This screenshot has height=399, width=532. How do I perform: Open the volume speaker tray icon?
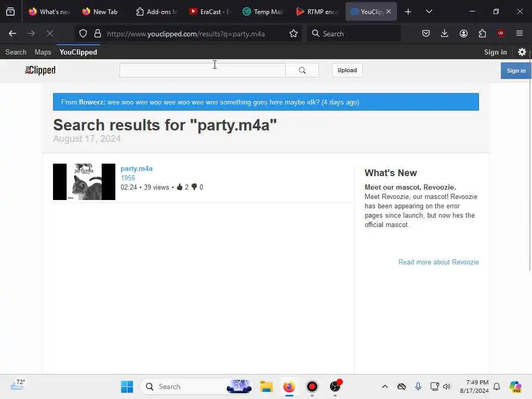[x=446, y=387]
